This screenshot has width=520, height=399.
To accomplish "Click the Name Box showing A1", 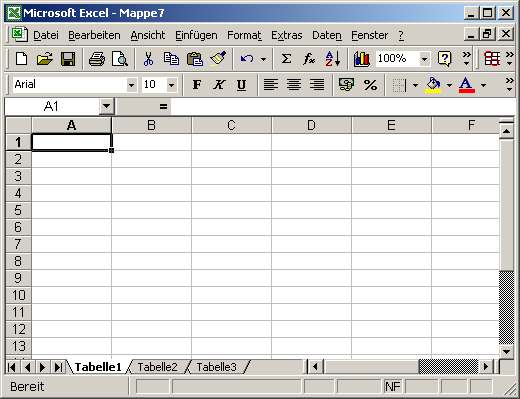I will coord(52,107).
